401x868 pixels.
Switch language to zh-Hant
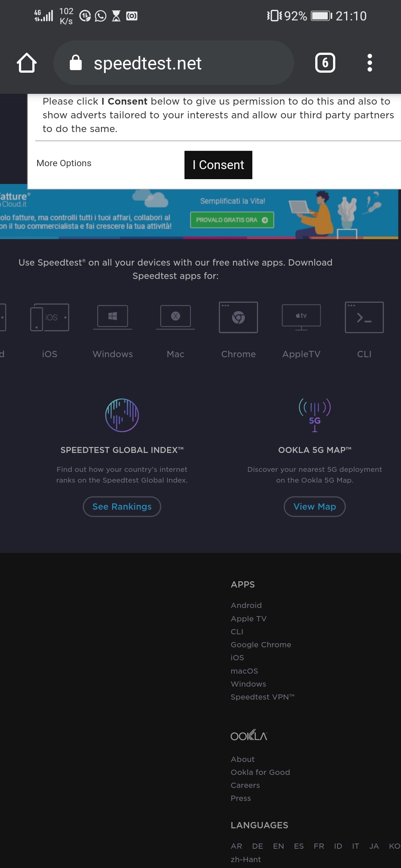pyautogui.click(x=246, y=859)
